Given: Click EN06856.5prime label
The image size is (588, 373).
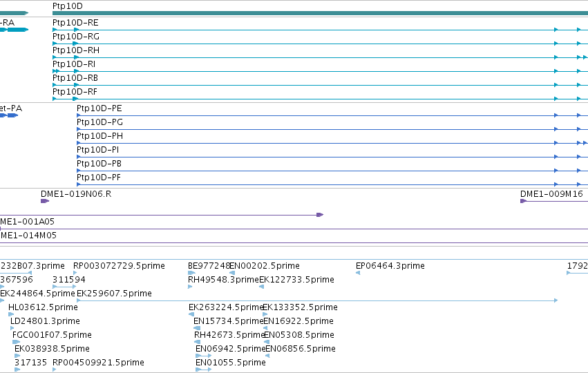Looking at the screenshot, I should 301,350.
